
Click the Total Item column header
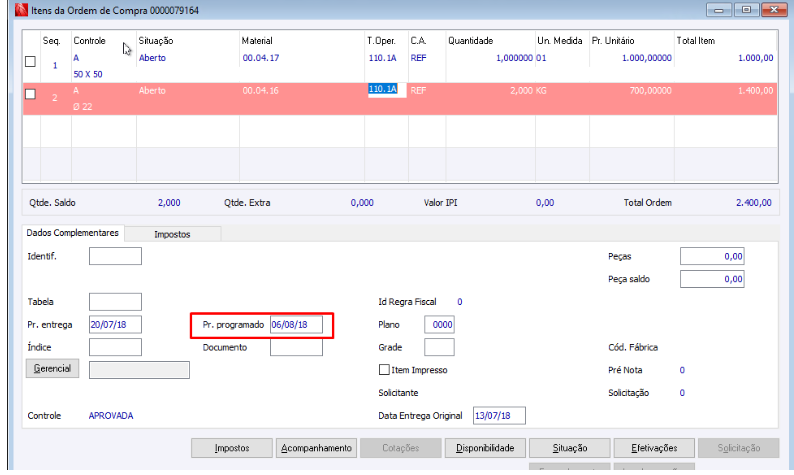pos(696,41)
